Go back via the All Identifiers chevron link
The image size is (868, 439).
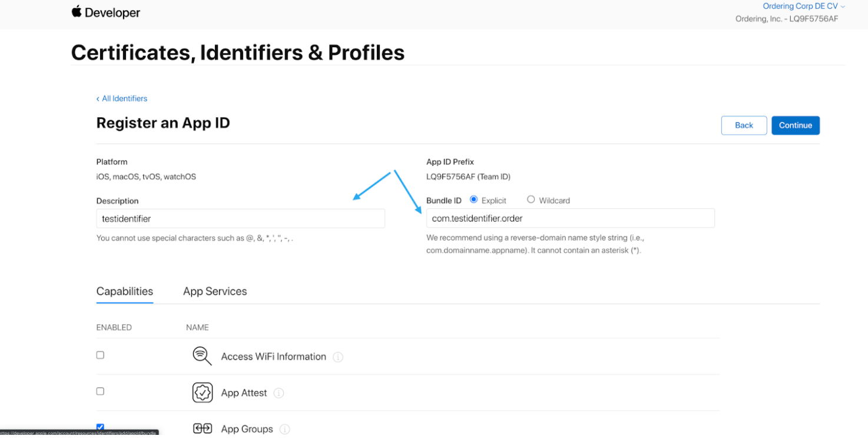tap(122, 98)
